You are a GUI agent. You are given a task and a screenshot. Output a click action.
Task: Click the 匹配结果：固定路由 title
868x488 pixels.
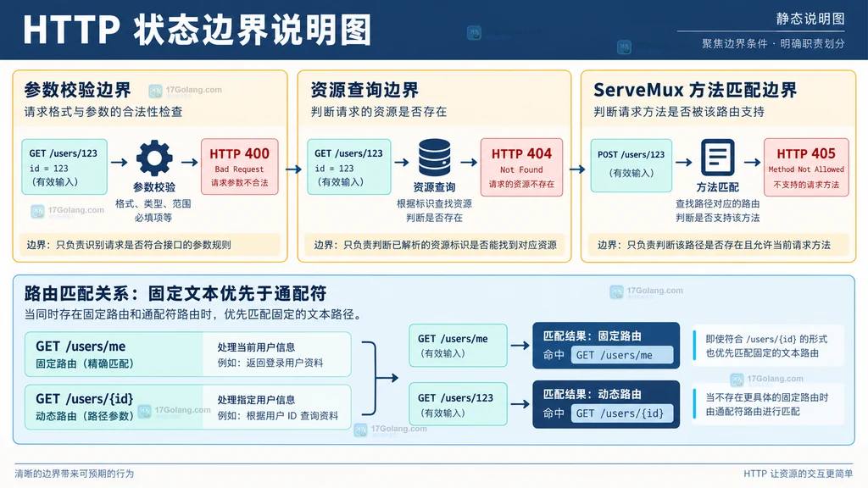[x=592, y=335]
